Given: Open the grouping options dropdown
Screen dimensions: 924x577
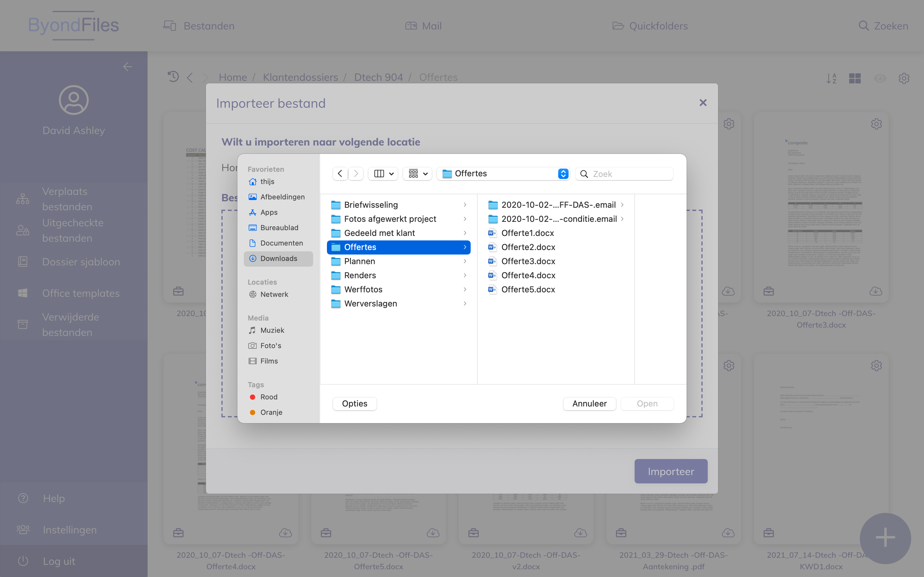Looking at the screenshot, I should tap(417, 174).
